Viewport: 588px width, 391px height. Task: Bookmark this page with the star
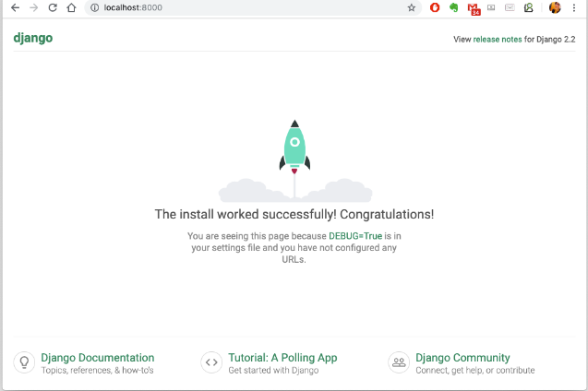412,7
